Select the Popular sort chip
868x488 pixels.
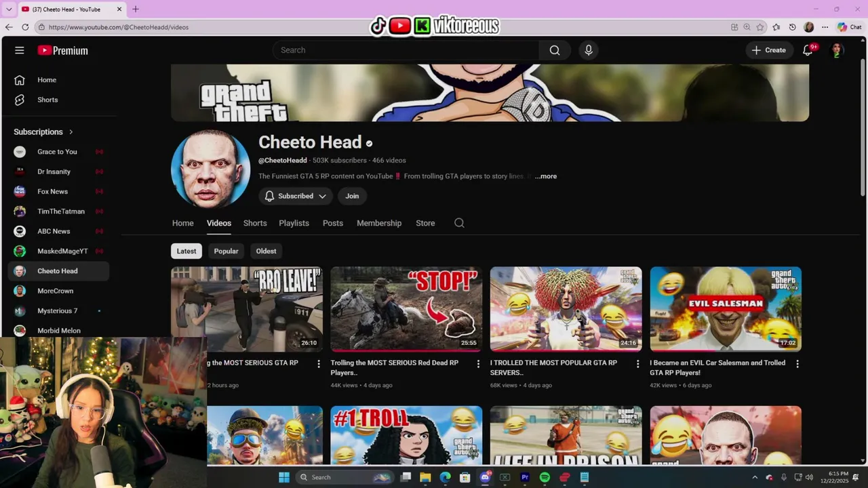click(x=226, y=251)
